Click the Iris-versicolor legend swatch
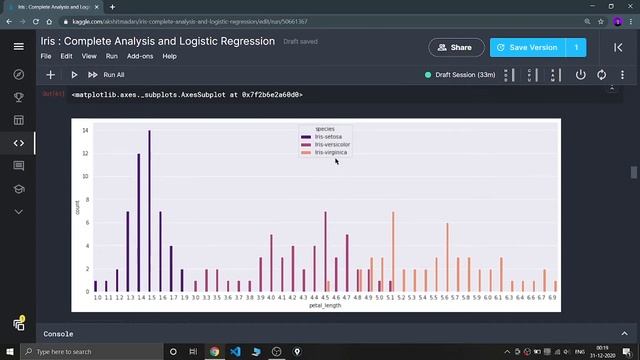 click(x=306, y=144)
